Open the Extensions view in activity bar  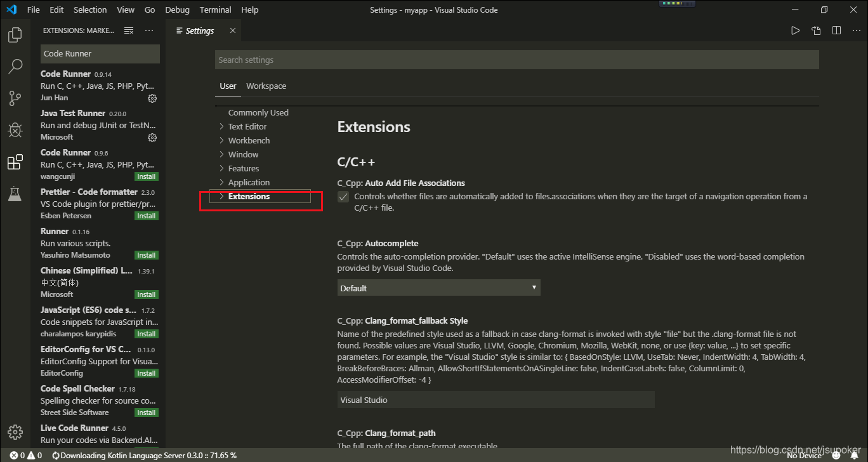tap(15, 162)
